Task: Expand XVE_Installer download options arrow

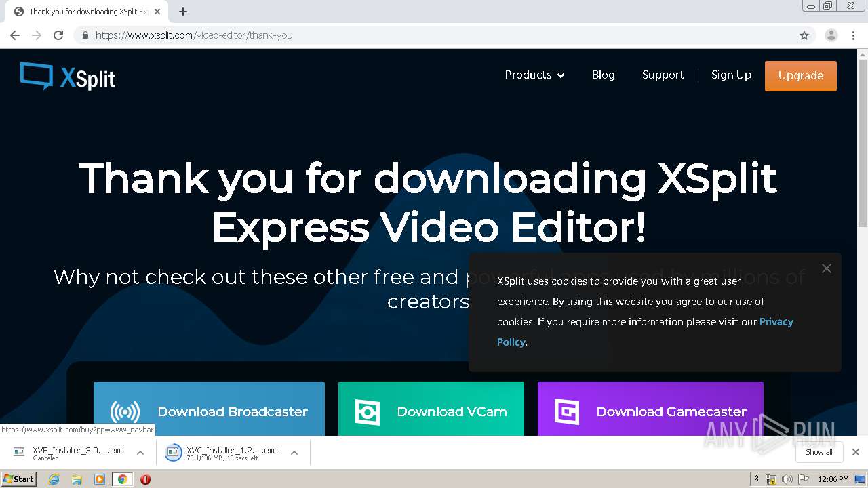Action: tap(140, 453)
